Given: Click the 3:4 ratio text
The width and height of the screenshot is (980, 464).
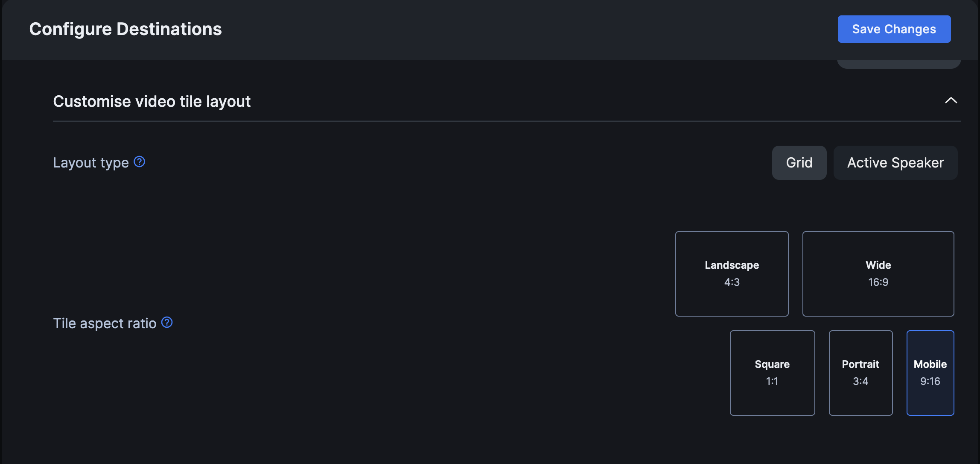Looking at the screenshot, I should (860, 382).
